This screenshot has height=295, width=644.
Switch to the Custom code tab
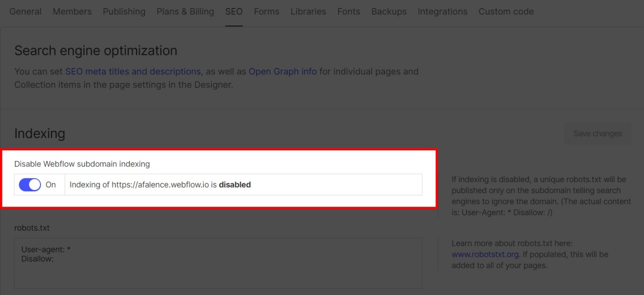tap(506, 11)
